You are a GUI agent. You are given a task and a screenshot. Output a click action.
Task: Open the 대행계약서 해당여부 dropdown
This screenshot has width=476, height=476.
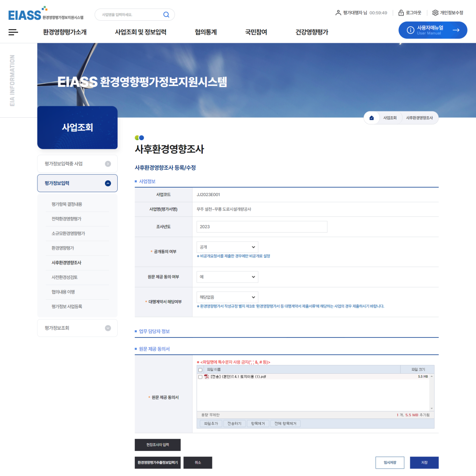click(227, 297)
